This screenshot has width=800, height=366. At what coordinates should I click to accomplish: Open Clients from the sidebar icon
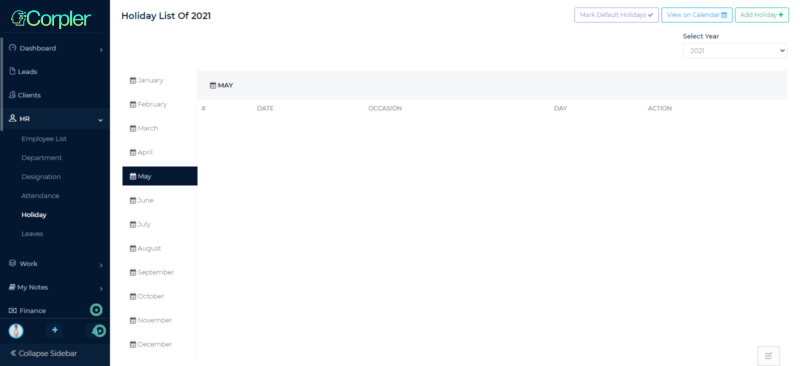click(13, 95)
